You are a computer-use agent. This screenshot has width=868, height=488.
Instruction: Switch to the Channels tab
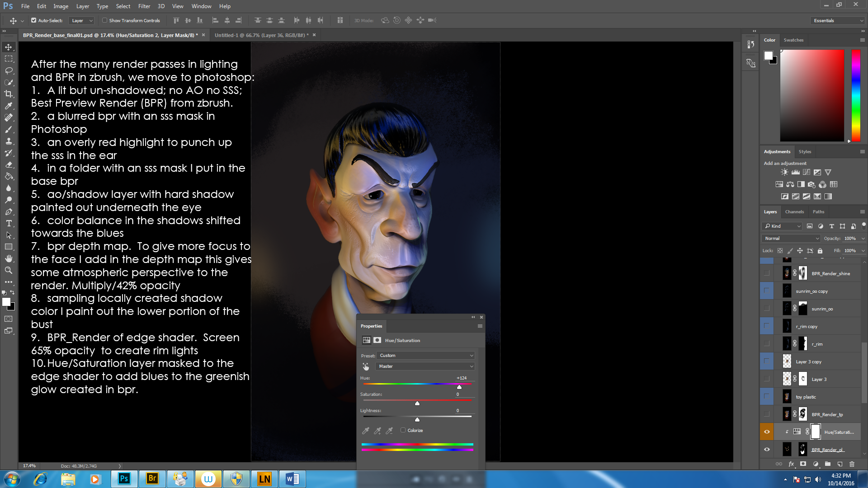(794, 212)
